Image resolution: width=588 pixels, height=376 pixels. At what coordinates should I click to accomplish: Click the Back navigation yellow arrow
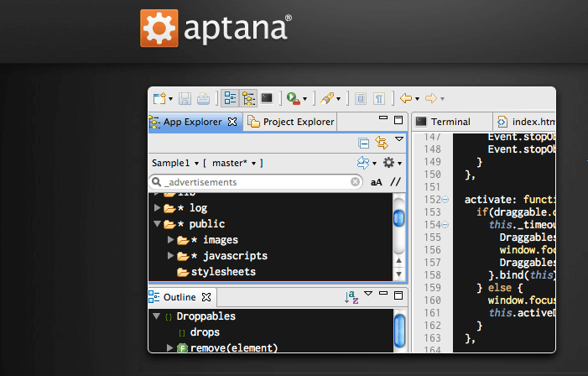tap(406, 98)
